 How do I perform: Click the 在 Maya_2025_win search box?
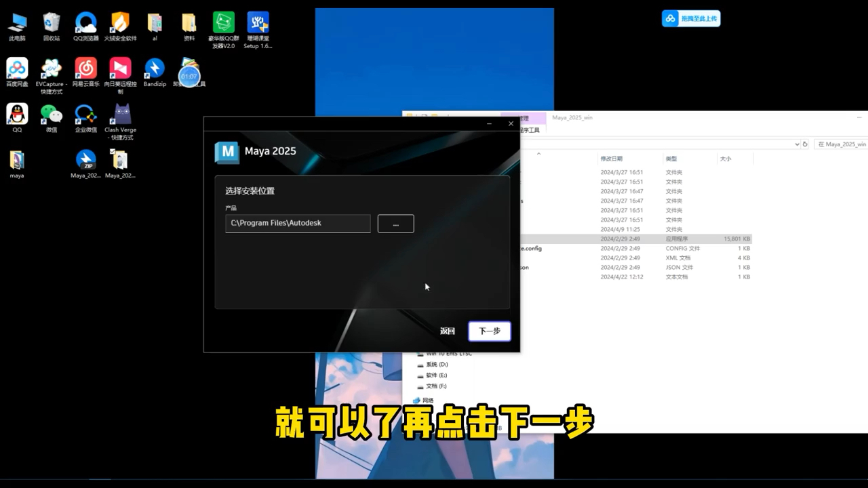[x=841, y=144]
